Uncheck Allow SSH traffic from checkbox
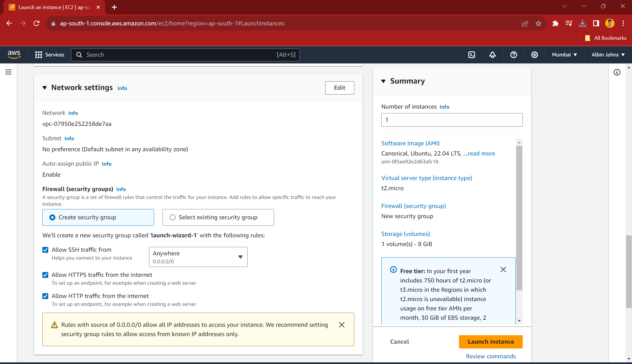This screenshot has height=364, width=632. pyautogui.click(x=45, y=250)
